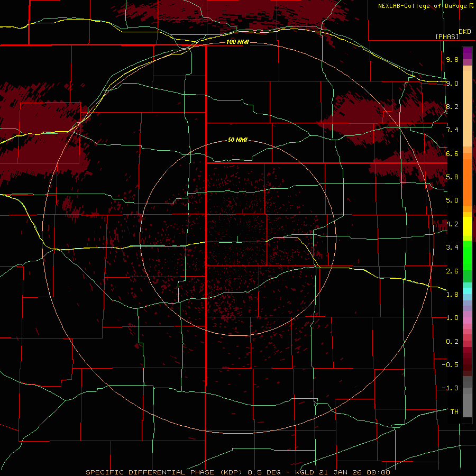Select the 0.2 scale value
Image resolution: width=476 pixels, height=476 pixels.
pyautogui.click(x=452, y=342)
